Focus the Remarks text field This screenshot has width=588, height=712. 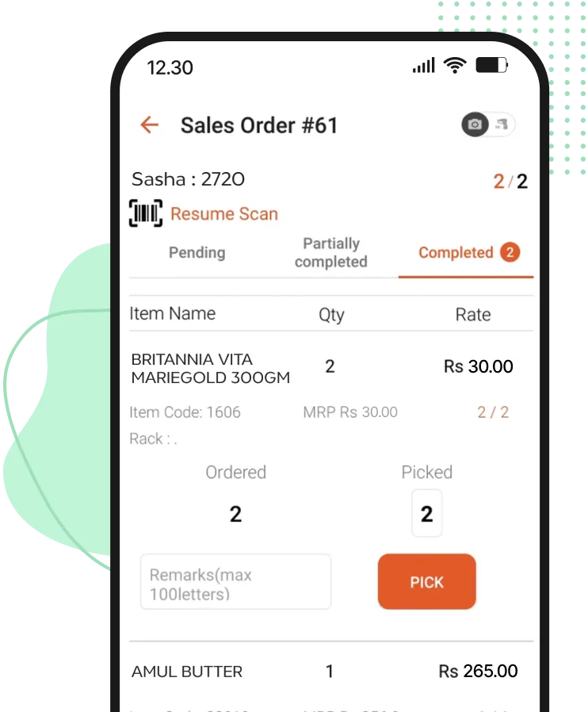click(235, 582)
